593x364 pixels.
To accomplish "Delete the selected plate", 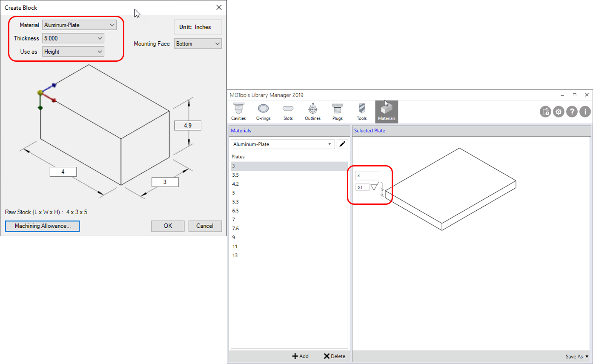I will click(x=334, y=356).
